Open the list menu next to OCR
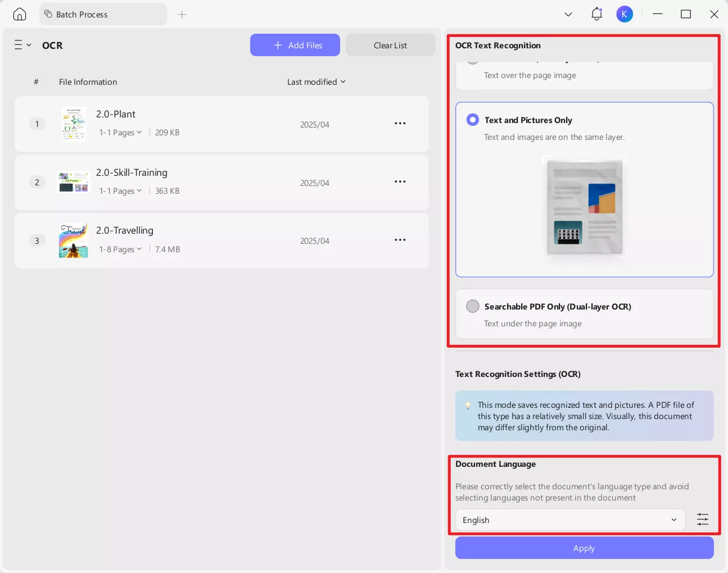Viewport: 728px width, 573px height. [22, 45]
